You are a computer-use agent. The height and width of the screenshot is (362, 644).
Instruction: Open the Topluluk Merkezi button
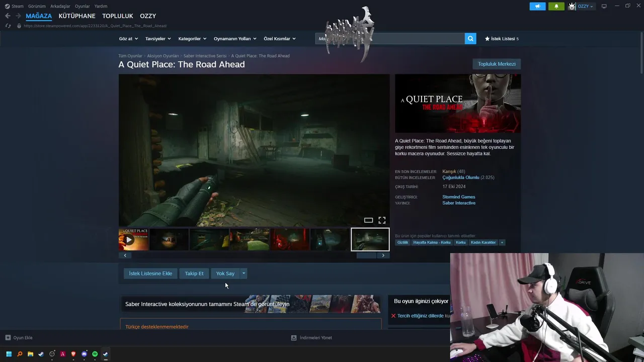497,64
